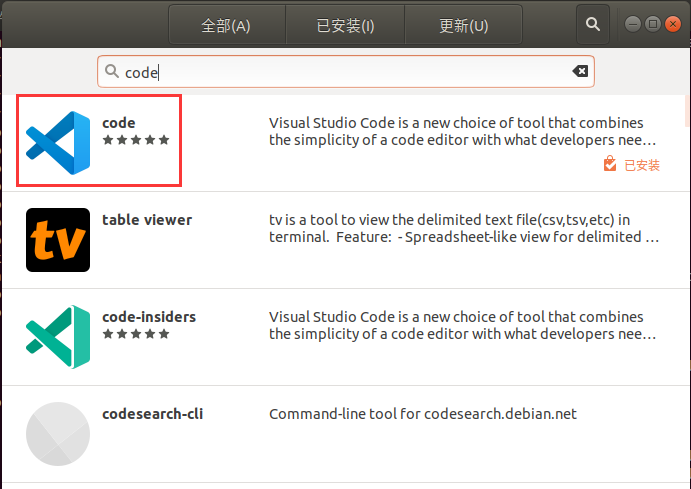Viewport: 691px width, 489px height.
Task: Click the results list scrollbar
Action: tap(688, 111)
